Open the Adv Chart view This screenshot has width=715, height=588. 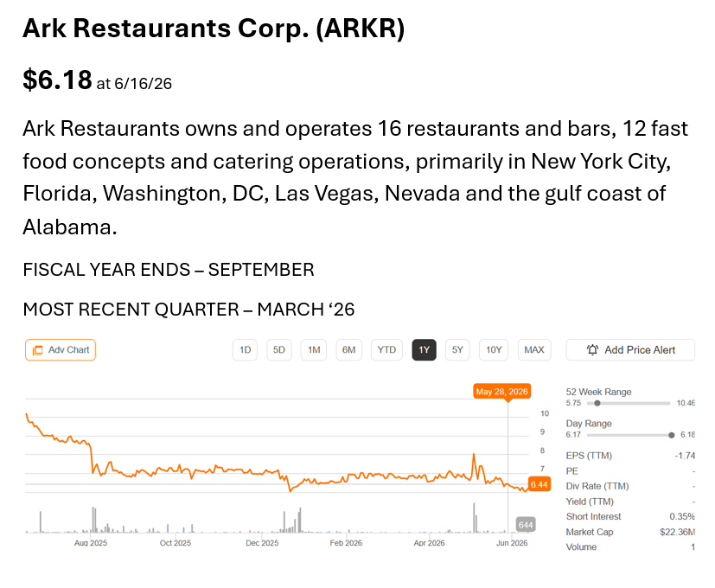[61, 350]
